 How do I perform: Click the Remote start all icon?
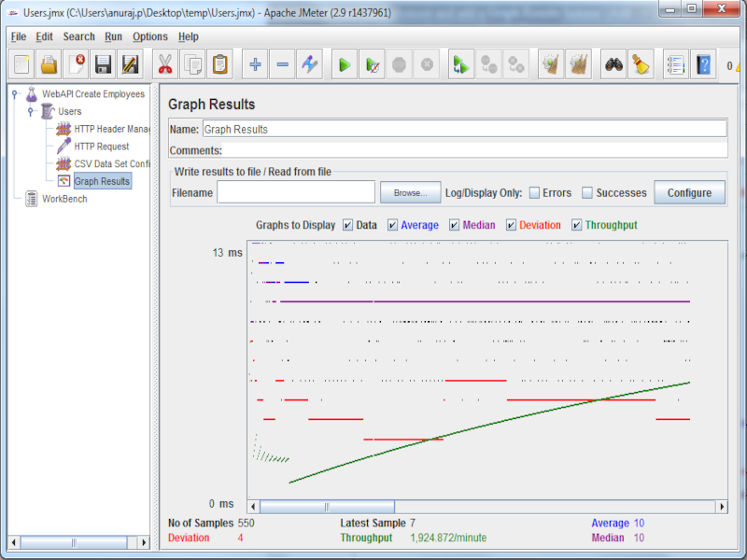coord(460,63)
